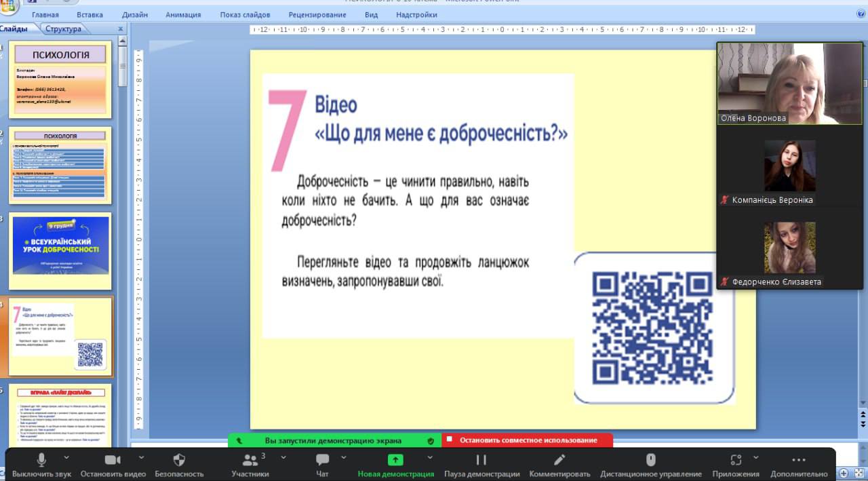Click Остановить совместное использование button
This screenshot has width=868, height=481.
tap(528, 440)
